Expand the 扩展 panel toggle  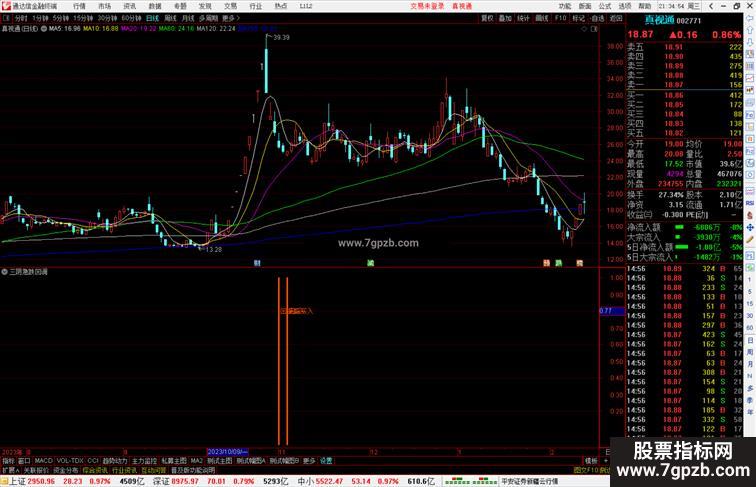coord(10,470)
